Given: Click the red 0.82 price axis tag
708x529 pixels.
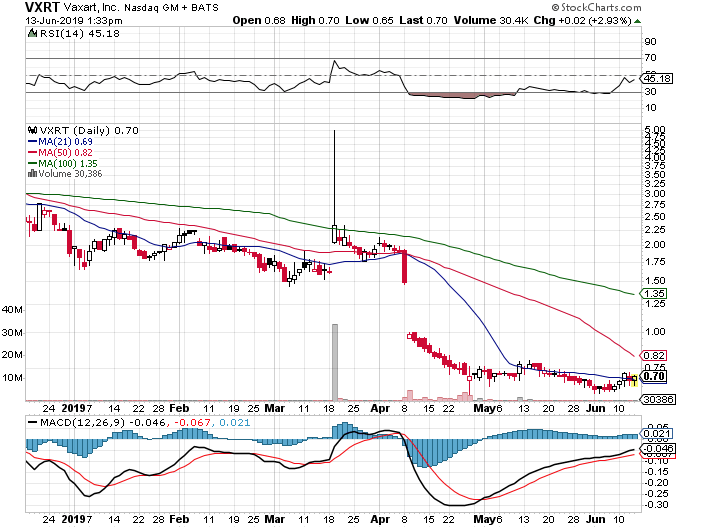Looking at the screenshot, I should [x=653, y=356].
